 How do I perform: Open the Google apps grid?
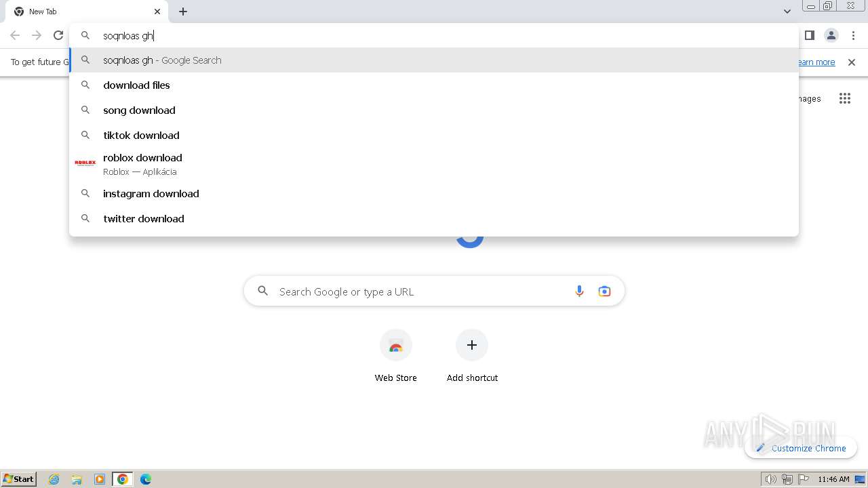844,99
